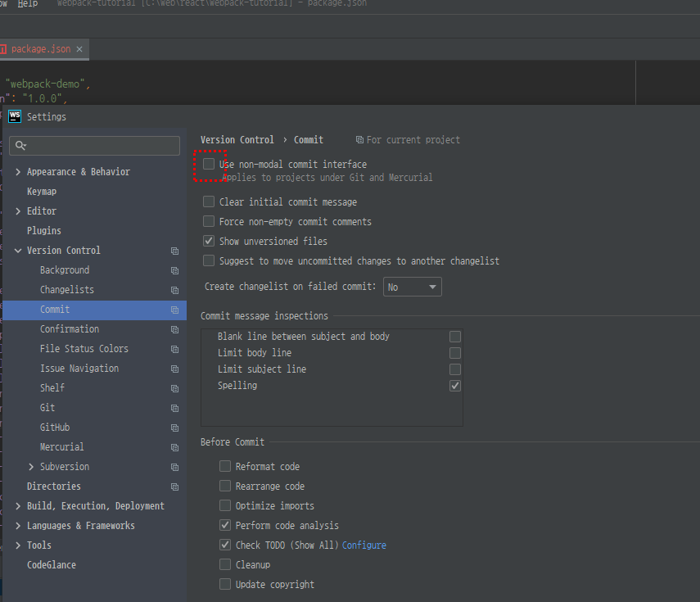
Task: Click the project-level icon beside Changelists
Action: [174, 290]
